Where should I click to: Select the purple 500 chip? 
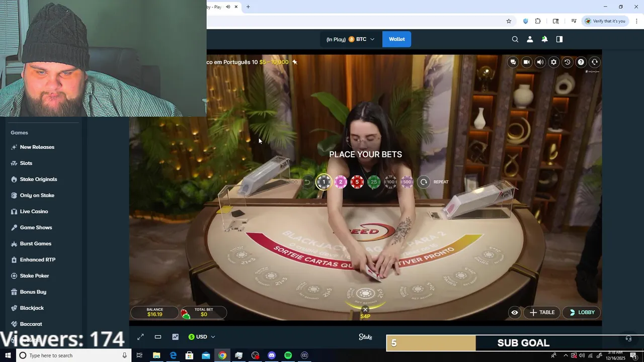407,182
